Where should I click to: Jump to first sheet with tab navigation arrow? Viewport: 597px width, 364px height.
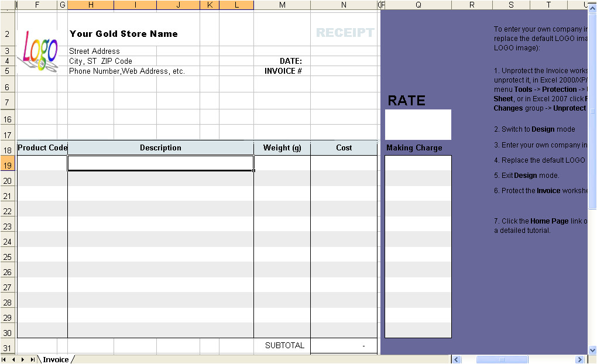pos(5,359)
